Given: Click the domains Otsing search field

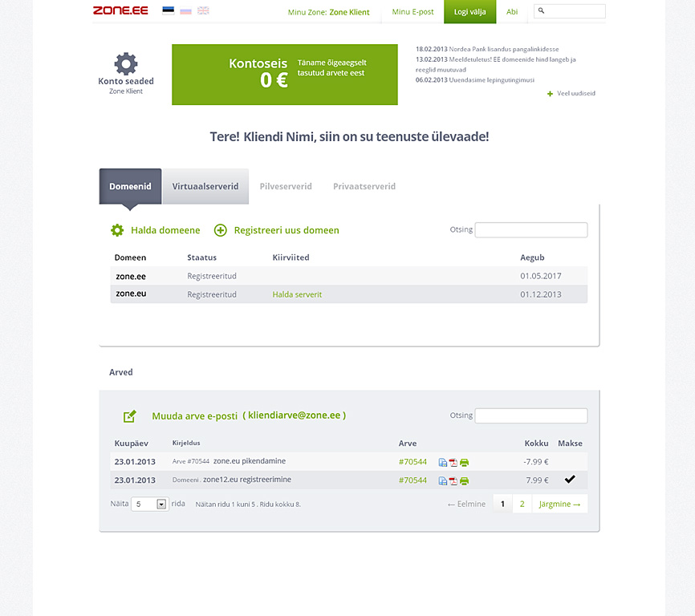Looking at the screenshot, I should point(531,230).
